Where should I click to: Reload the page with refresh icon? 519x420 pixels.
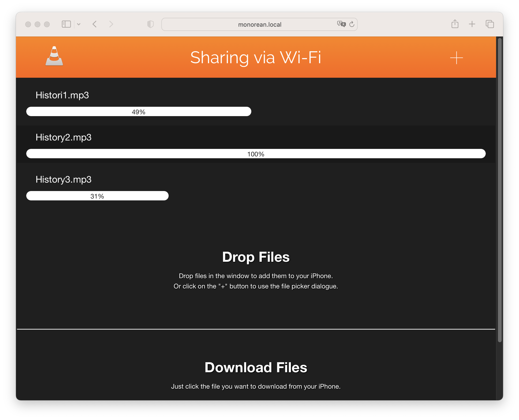352,24
